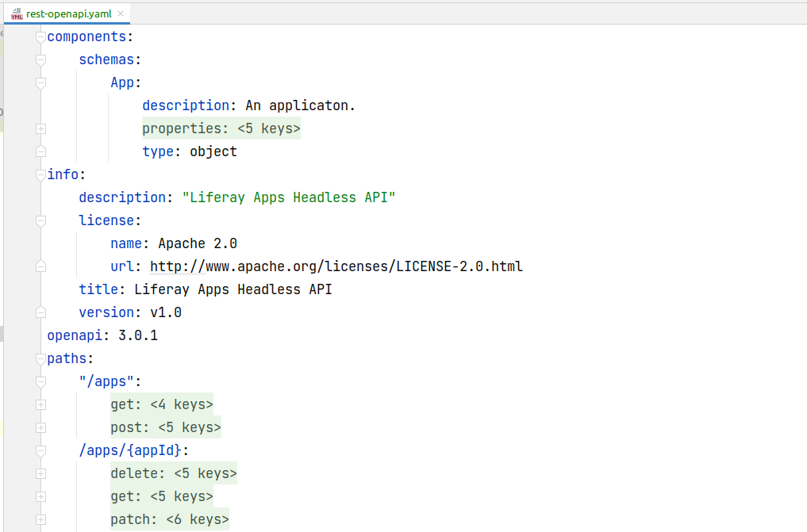The height and width of the screenshot is (532, 807).
Task: Click the 'App' schema key
Action: [122, 82]
